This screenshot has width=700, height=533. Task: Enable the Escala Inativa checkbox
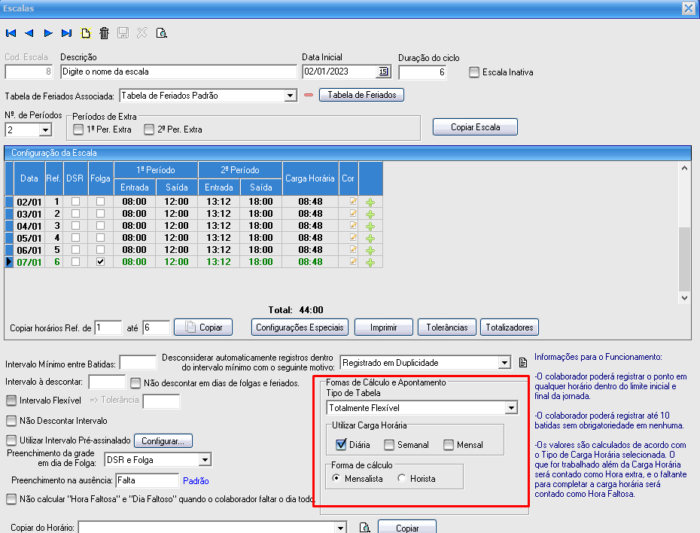(475, 72)
